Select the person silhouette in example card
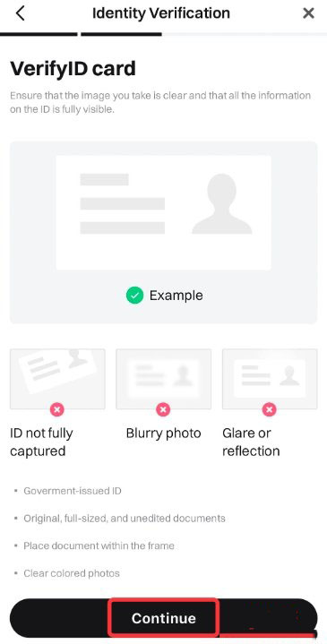This screenshot has height=644, width=327. pyautogui.click(x=222, y=203)
